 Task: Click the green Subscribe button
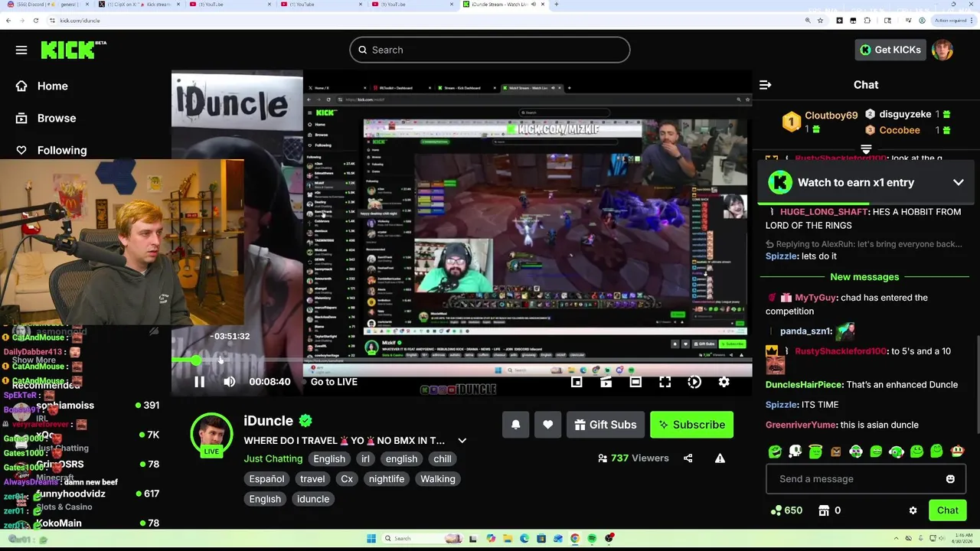coord(691,425)
